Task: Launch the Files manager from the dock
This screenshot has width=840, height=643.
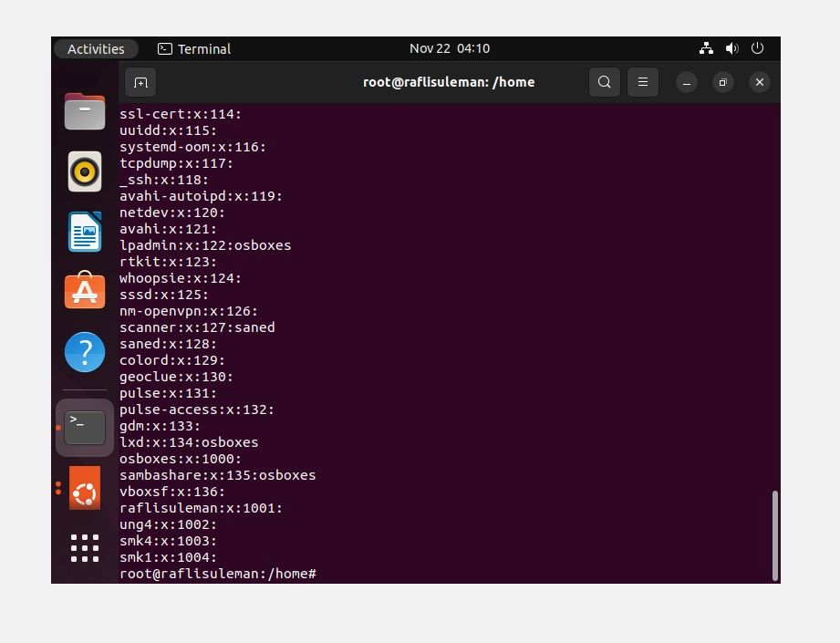Action: [x=85, y=111]
